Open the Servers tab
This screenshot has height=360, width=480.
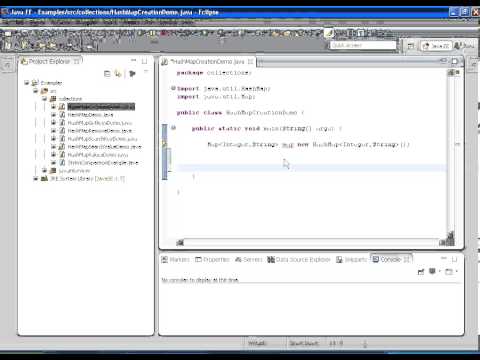[x=249, y=259]
